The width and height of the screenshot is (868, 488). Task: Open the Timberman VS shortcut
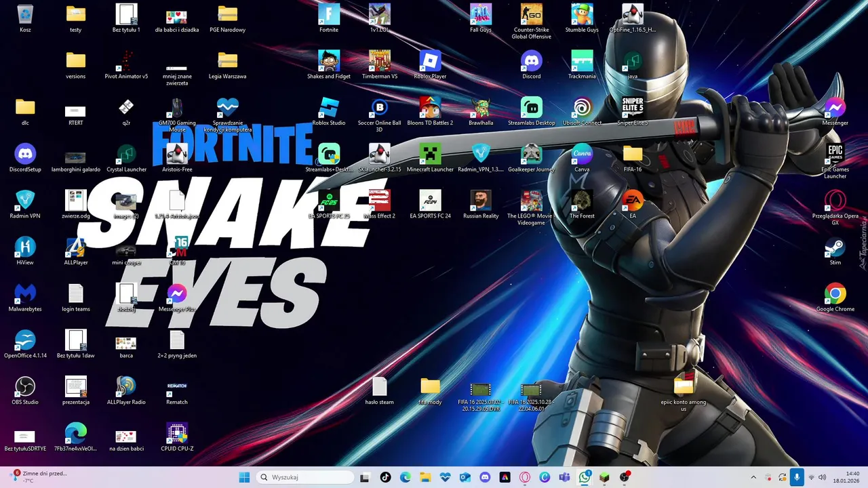[x=380, y=65]
